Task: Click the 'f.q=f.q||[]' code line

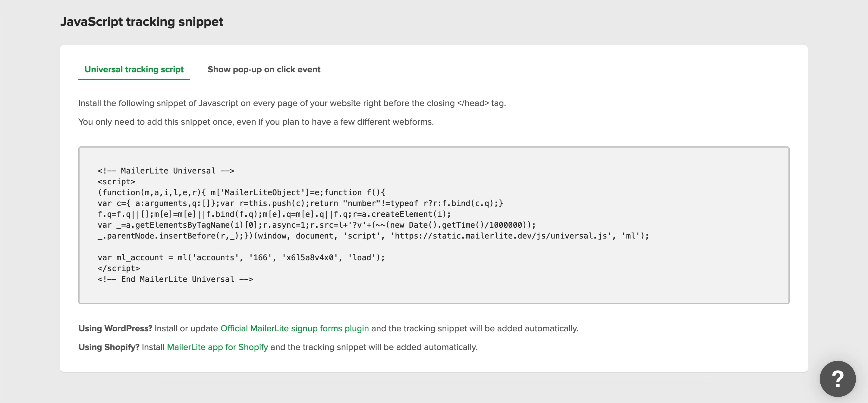Action: (274, 214)
